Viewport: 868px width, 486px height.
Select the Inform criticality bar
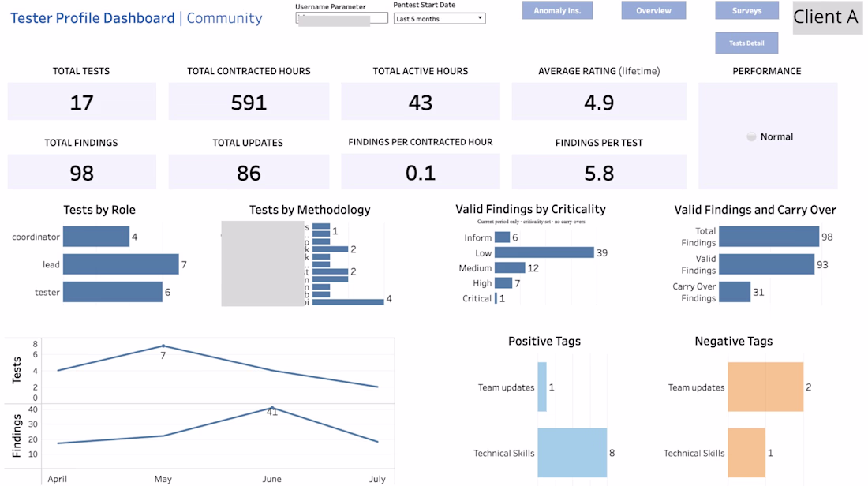(502, 237)
